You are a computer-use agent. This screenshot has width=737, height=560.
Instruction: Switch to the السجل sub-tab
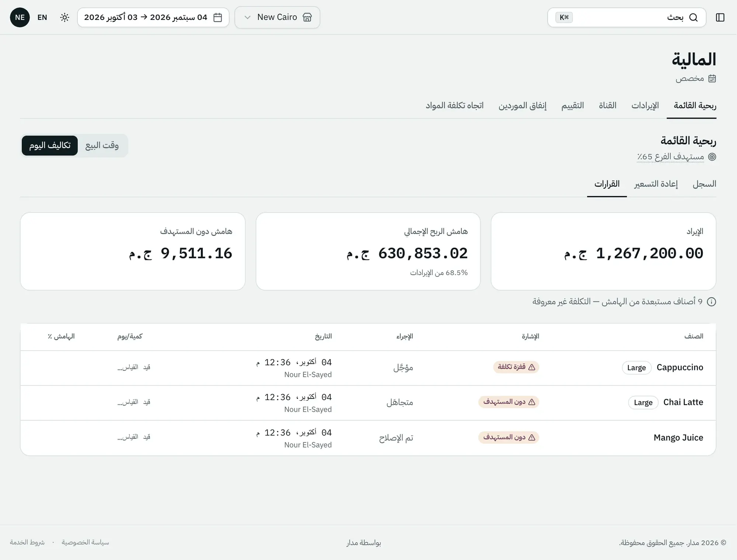pos(704,184)
